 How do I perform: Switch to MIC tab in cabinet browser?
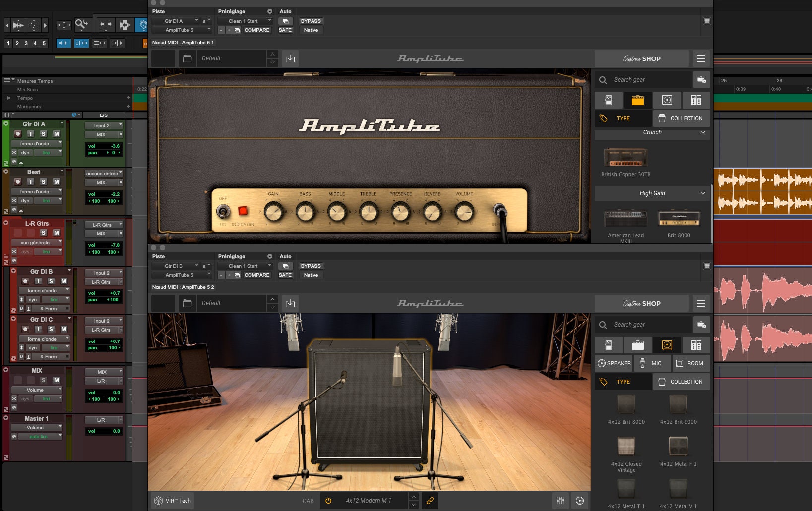pos(652,363)
